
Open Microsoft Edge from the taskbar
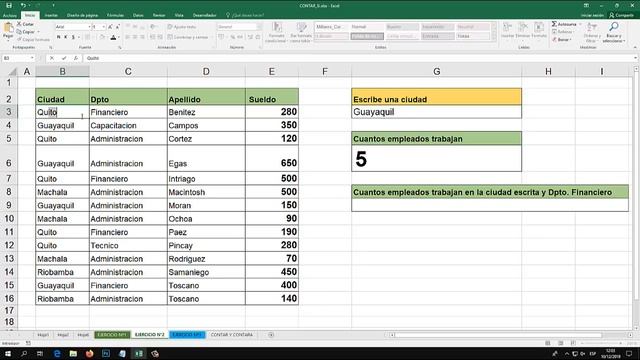[57, 353]
